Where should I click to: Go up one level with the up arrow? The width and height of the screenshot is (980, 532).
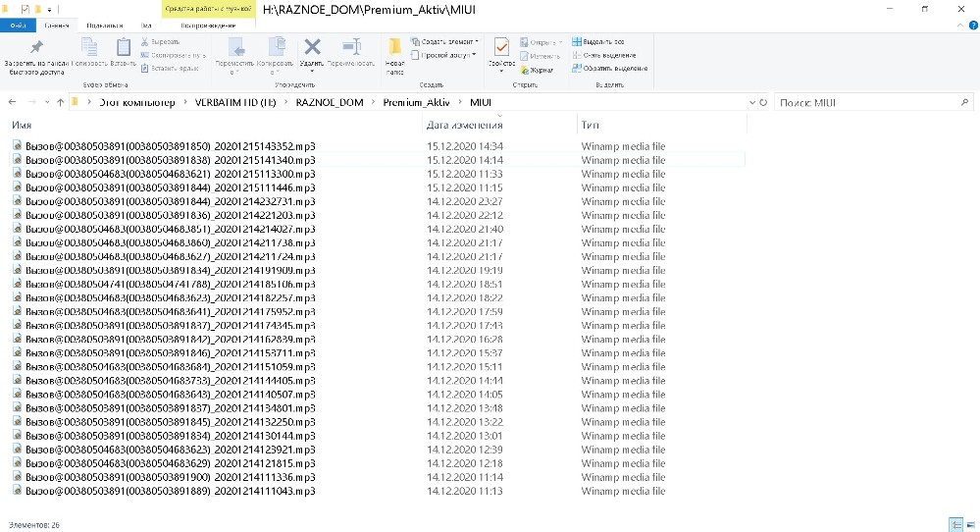coord(60,102)
